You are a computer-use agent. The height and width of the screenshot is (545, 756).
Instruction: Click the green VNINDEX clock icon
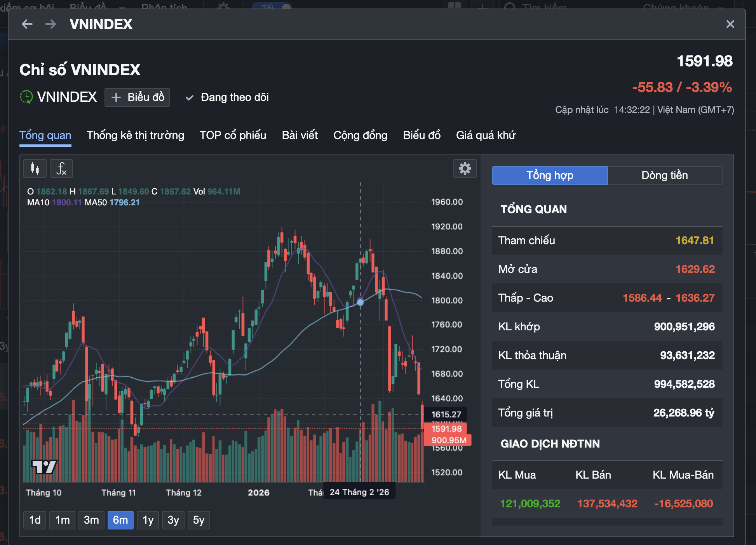[26, 97]
